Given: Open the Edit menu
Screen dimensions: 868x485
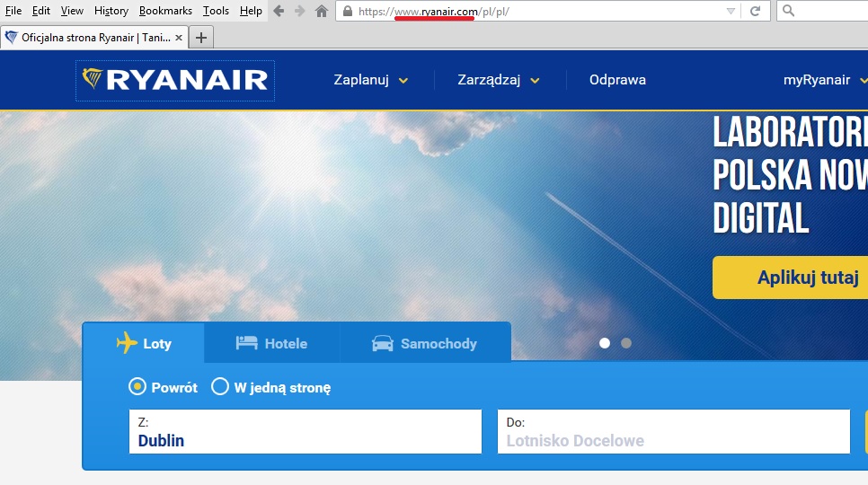Looking at the screenshot, I should (41, 11).
